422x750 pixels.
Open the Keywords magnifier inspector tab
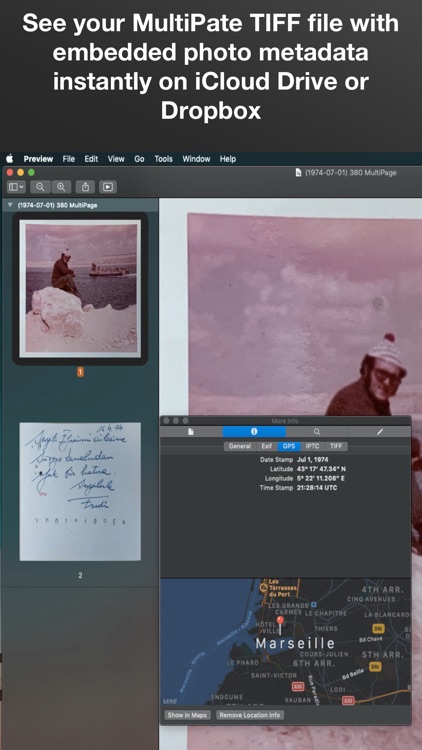click(x=317, y=431)
